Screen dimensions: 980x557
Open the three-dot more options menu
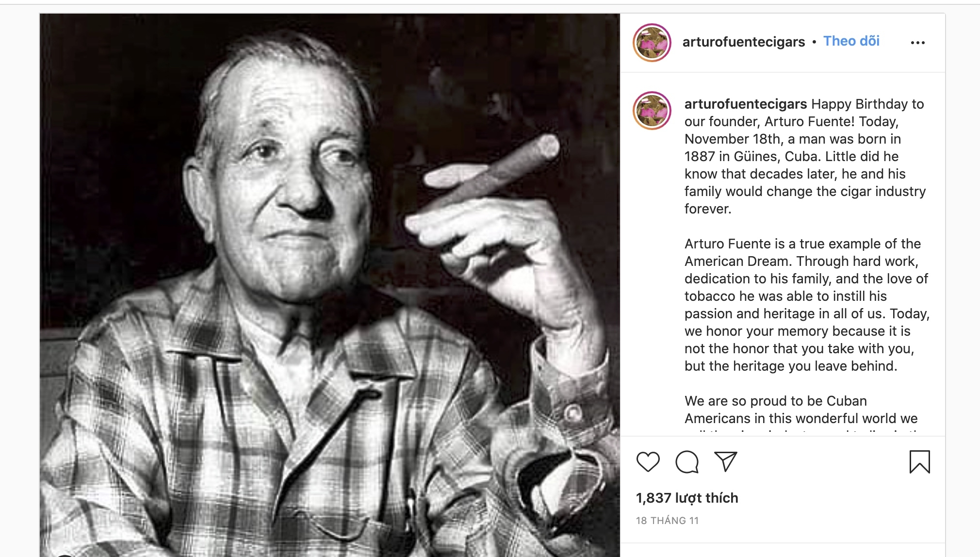coord(917,43)
